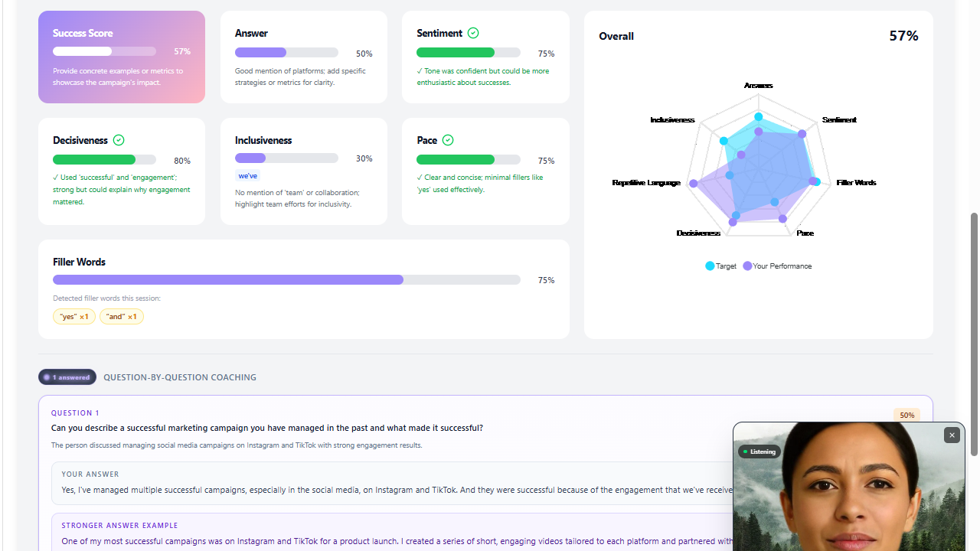Viewport: 980px width, 551px height.
Task: Click the green checkmark next to Sentiment
Action: tap(473, 33)
